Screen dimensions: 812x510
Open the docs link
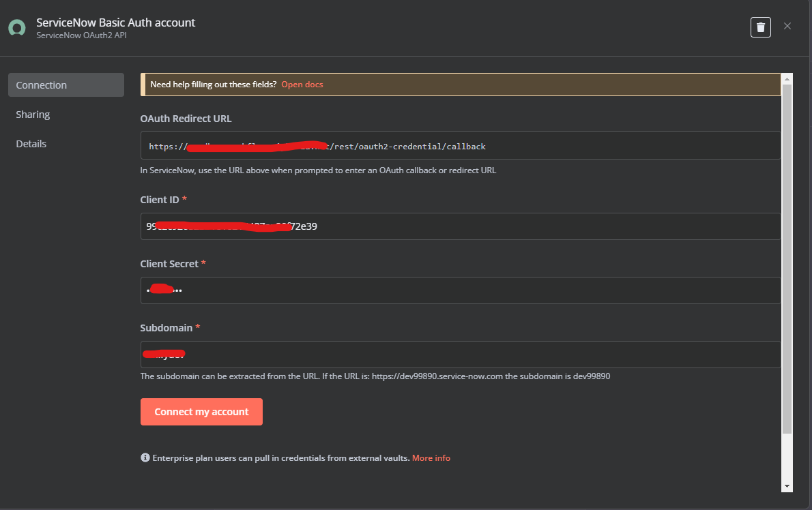point(302,85)
